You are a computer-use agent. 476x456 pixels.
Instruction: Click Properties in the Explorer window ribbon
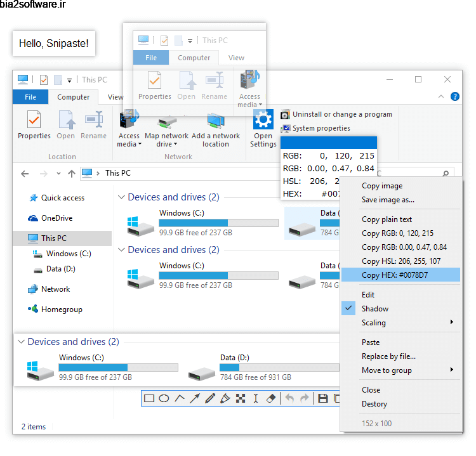(34, 125)
